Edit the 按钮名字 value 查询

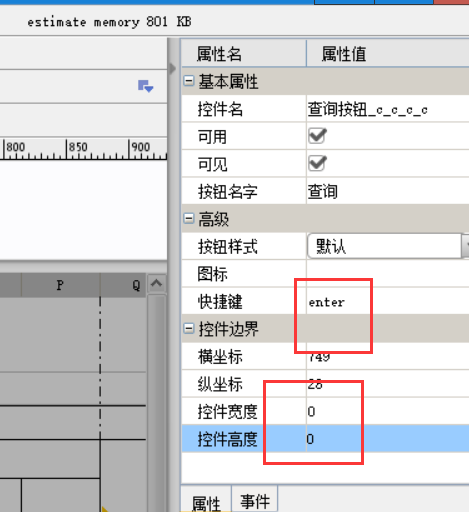point(388,192)
